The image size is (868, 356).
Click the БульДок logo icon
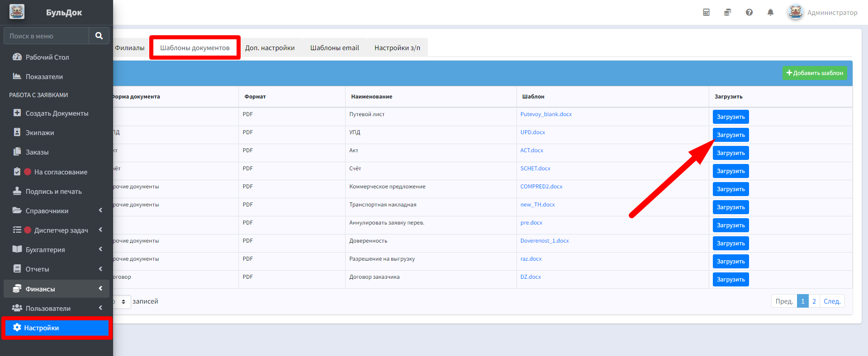click(x=17, y=12)
